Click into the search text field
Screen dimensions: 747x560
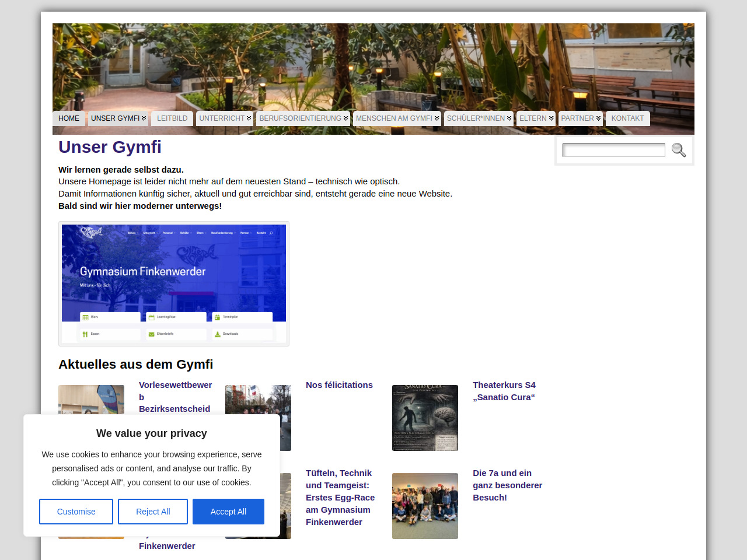pyautogui.click(x=613, y=150)
